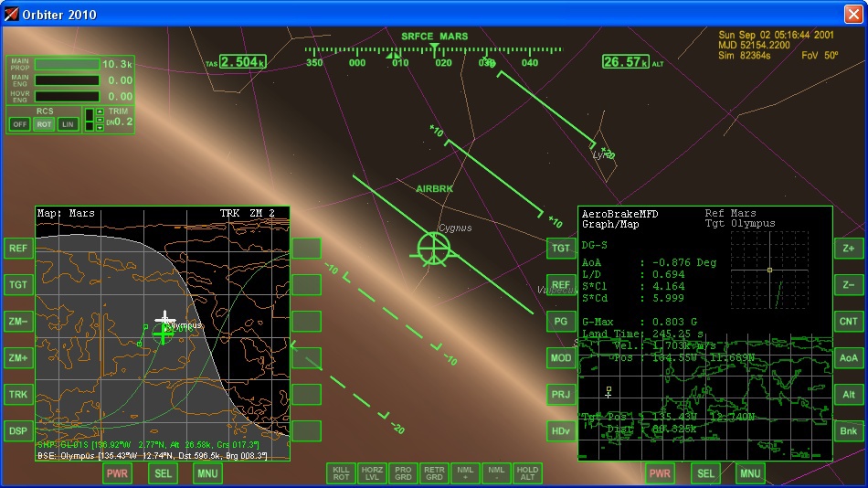This screenshot has height=488, width=868.
Task: Set RCS mode to ROT
Action: coord(44,124)
